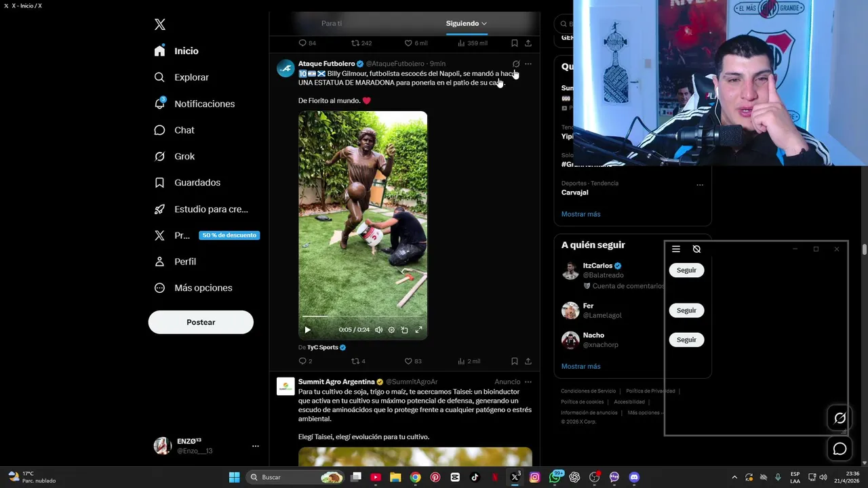Click the Carvajal trending topic
Image resolution: width=868 pixels, height=488 pixels.
(x=575, y=192)
